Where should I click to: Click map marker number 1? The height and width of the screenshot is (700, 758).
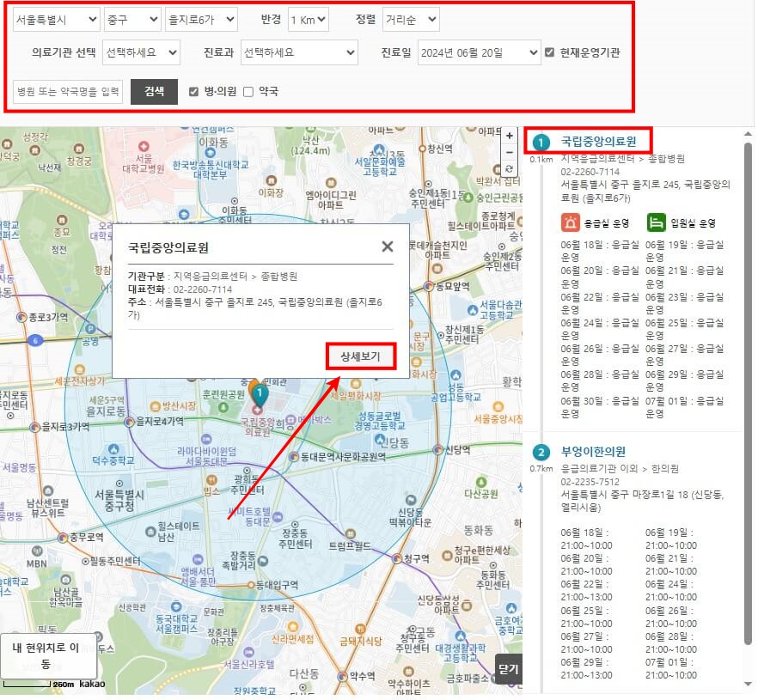(260, 394)
